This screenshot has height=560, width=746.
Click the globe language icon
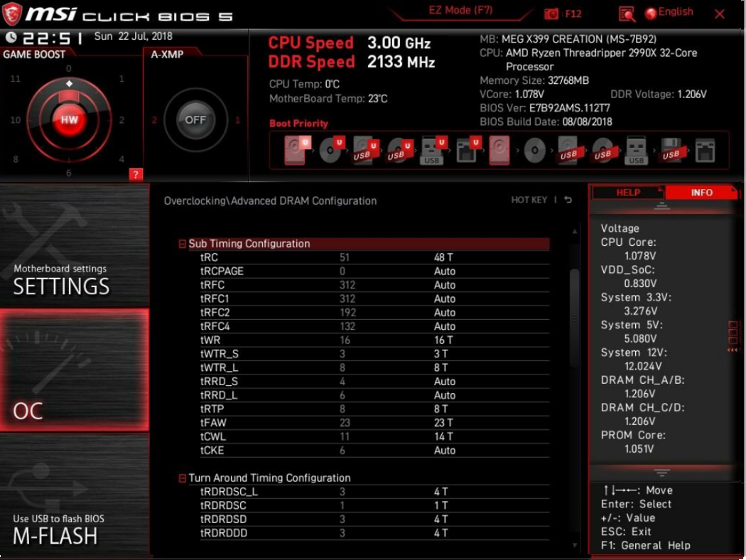click(650, 14)
